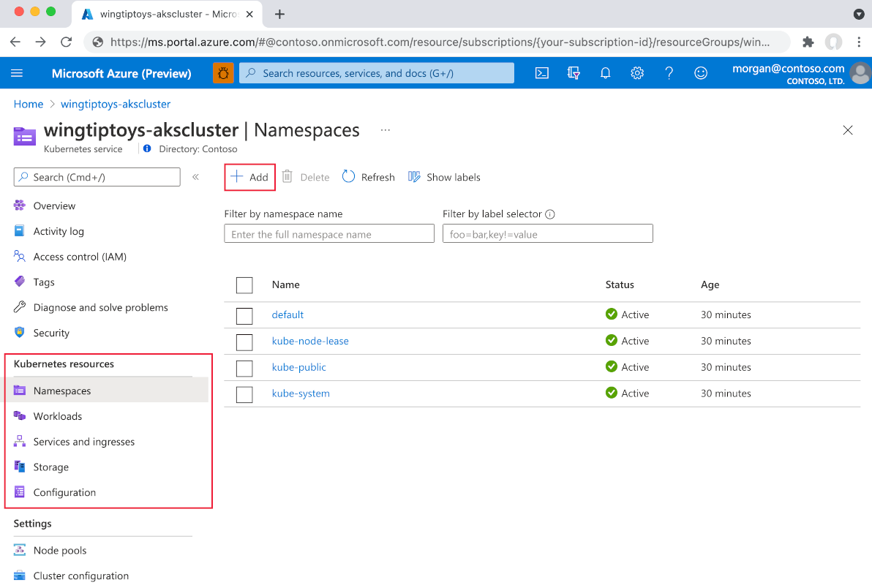This screenshot has width=872, height=588.
Task: Click the namespace name filter field
Action: coord(328,233)
